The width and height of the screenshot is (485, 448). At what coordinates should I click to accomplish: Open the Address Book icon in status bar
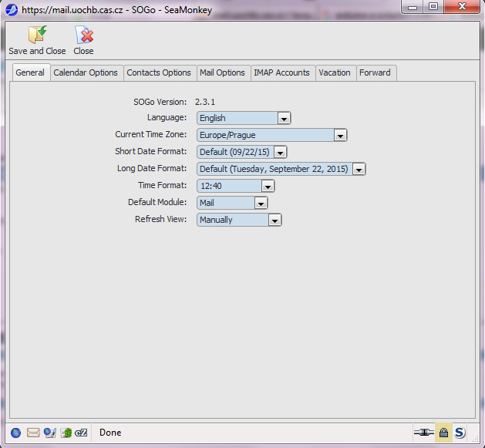click(66, 433)
